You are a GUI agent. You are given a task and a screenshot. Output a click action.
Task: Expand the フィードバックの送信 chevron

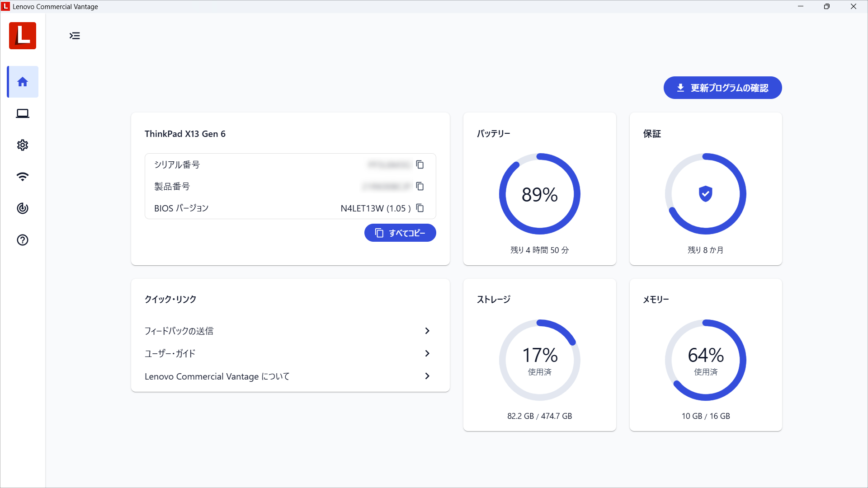coord(427,331)
